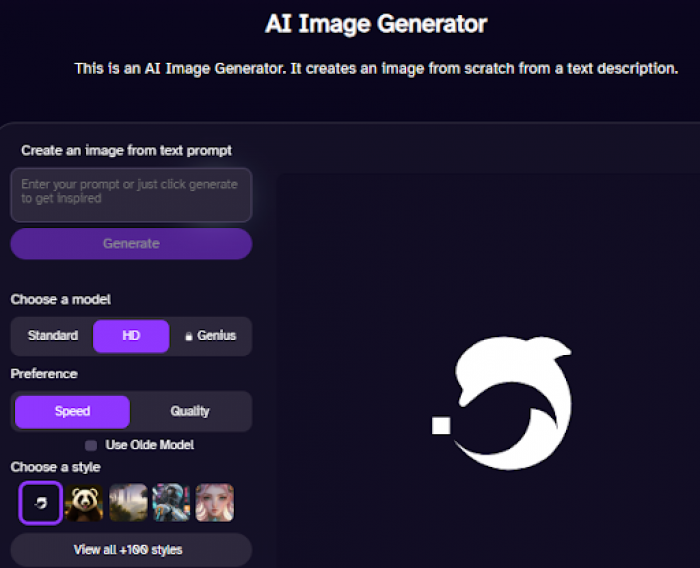Viewport: 700px width, 568px height.
Task: Set preference to Speed
Action: point(72,411)
